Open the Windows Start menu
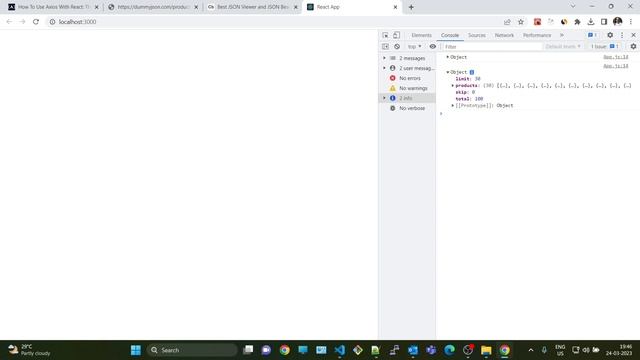The width and height of the screenshot is (640, 360). coord(136,350)
